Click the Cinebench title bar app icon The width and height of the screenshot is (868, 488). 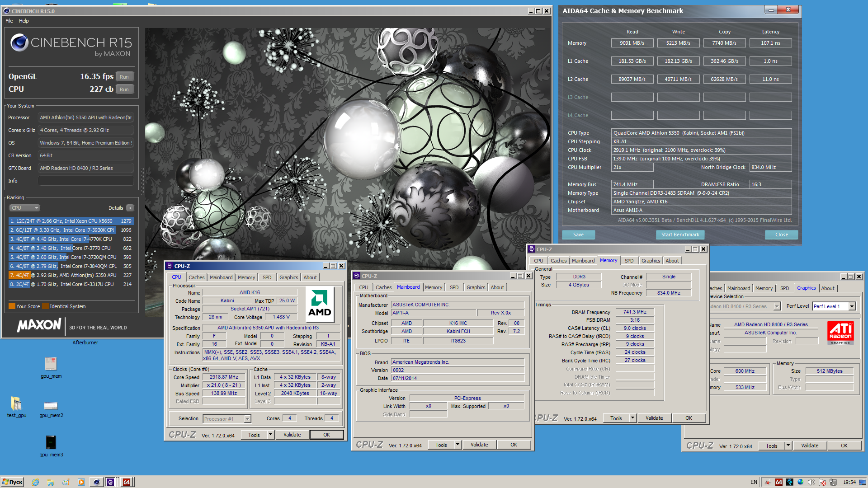click(x=6, y=11)
